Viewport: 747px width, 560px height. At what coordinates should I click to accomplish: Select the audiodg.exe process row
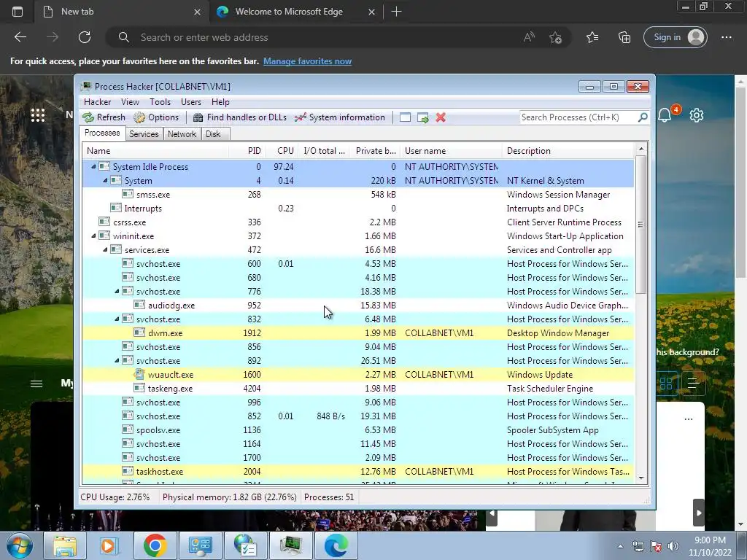pyautogui.click(x=358, y=306)
